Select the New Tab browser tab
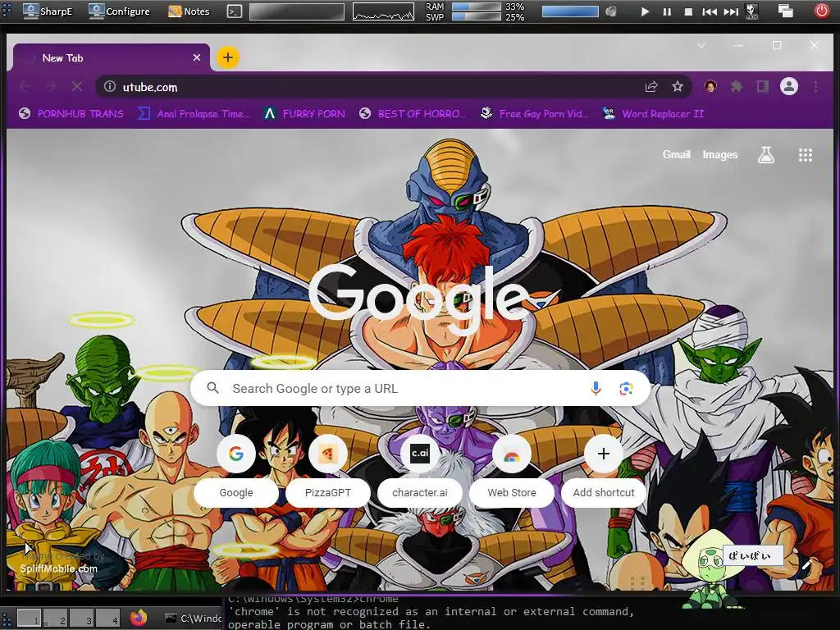Viewport: 840px width, 630px height. (x=112, y=58)
